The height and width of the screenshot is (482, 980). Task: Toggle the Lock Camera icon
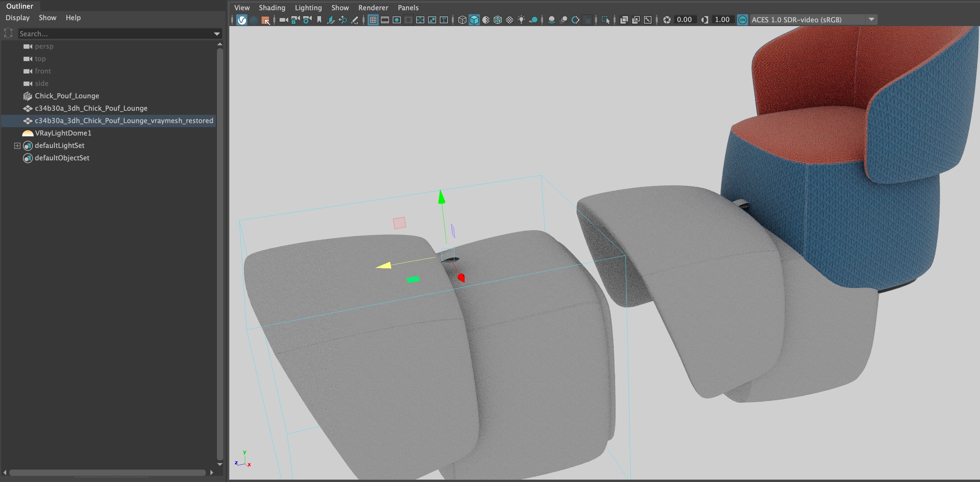point(295,20)
